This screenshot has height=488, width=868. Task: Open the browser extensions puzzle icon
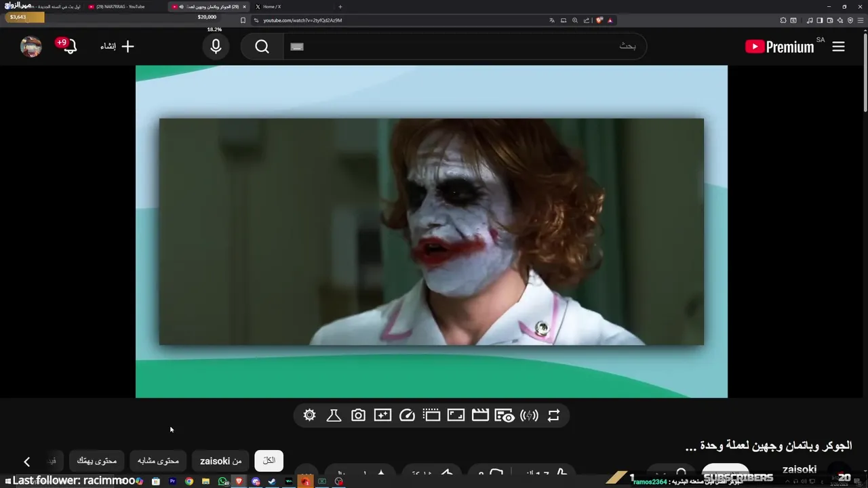[783, 20]
